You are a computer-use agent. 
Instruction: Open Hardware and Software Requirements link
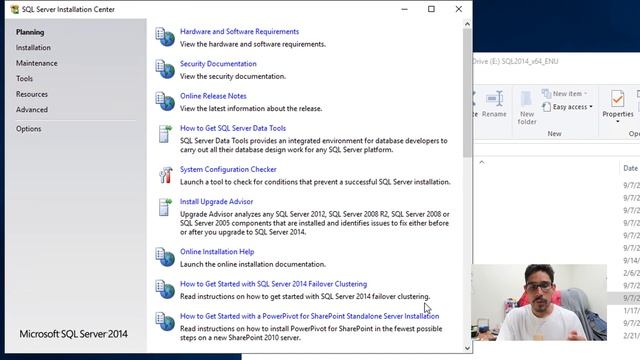point(240,31)
